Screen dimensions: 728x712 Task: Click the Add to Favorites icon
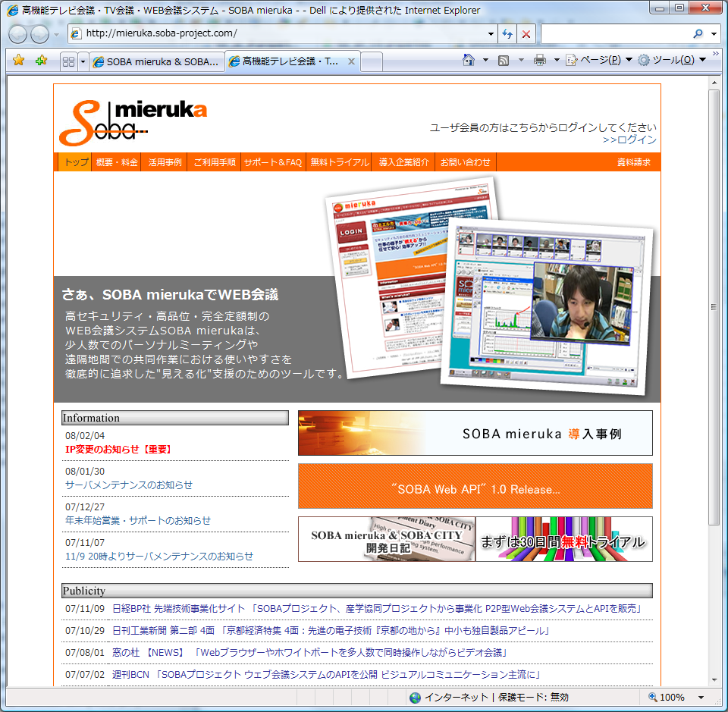tap(41, 60)
